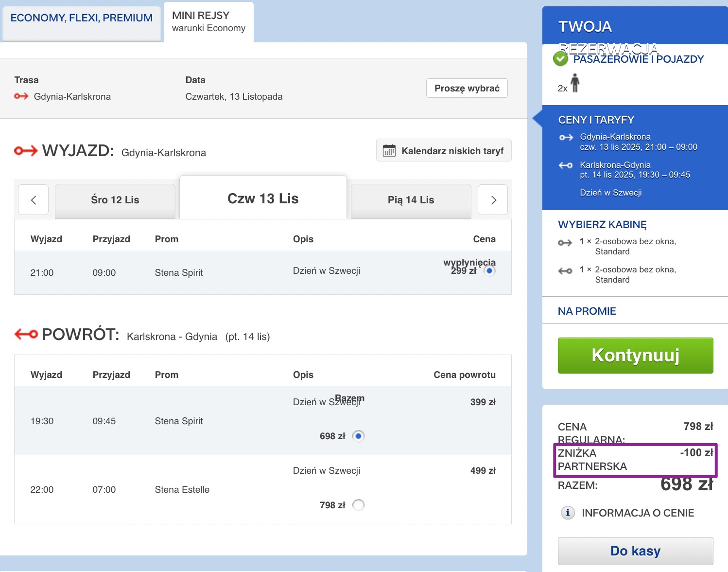
Task: Click the green checkmark next to Pasażerowie i Pojazdy
Action: click(560, 59)
